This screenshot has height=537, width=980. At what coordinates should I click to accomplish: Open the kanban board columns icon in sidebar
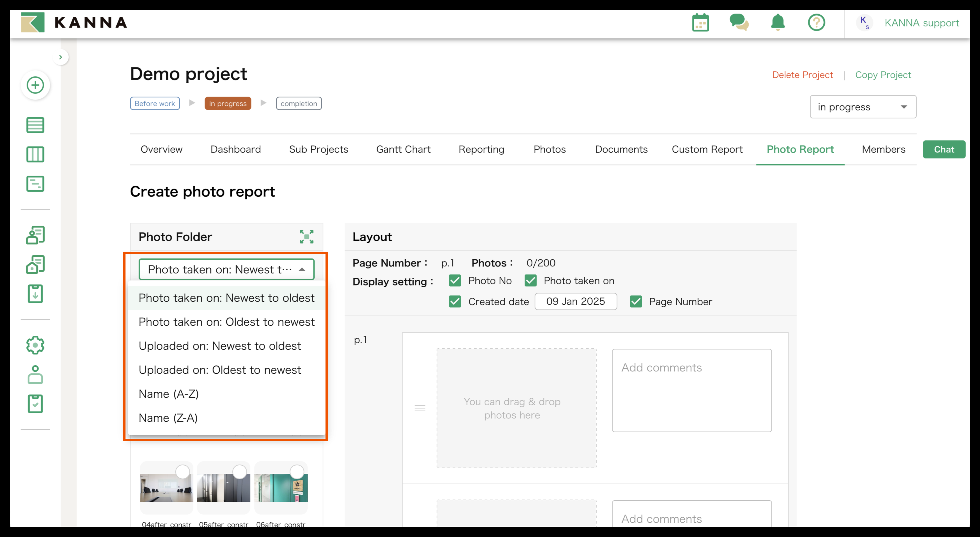[x=35, y=155]
